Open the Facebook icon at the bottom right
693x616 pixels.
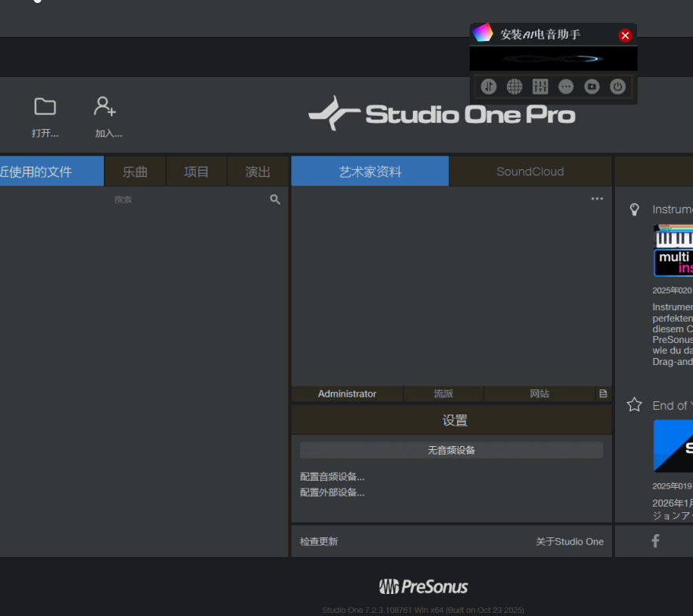tap(655, 540)
